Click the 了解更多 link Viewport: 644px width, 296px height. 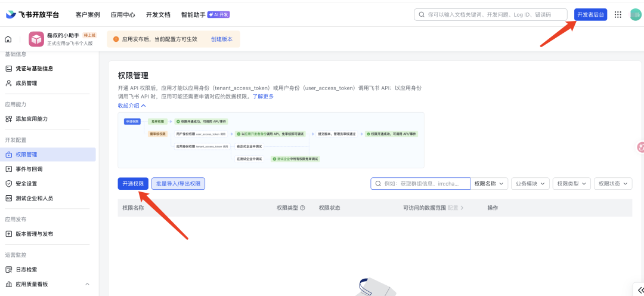pos(263,97)
